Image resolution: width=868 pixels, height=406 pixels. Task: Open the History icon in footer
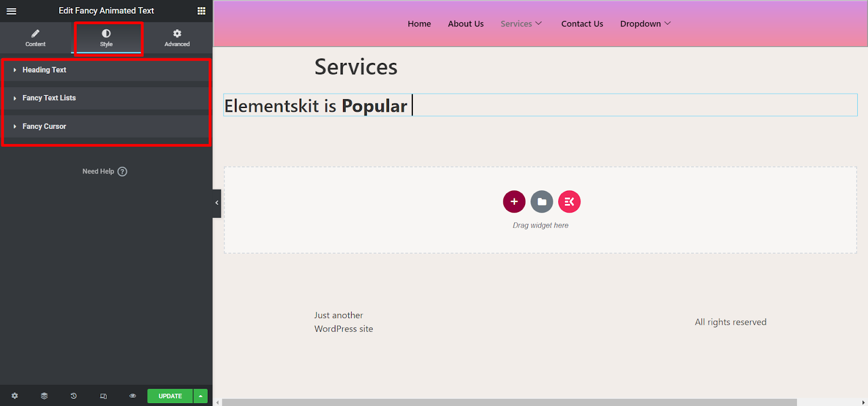pyautogui.click(x=74, y=396)
